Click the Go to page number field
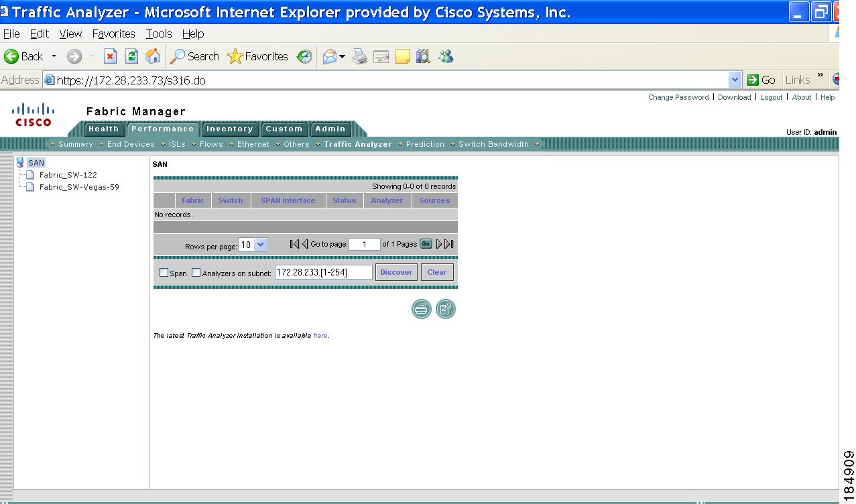Image resolution: width=856 pixels, height=504 pixels. click(x=364, y=245)
